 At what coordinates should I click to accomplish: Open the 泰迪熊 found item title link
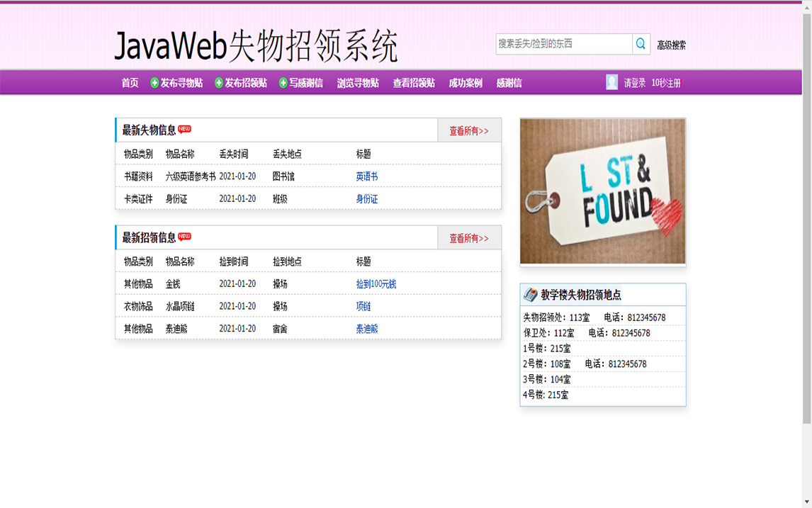(x=366, y=328)
